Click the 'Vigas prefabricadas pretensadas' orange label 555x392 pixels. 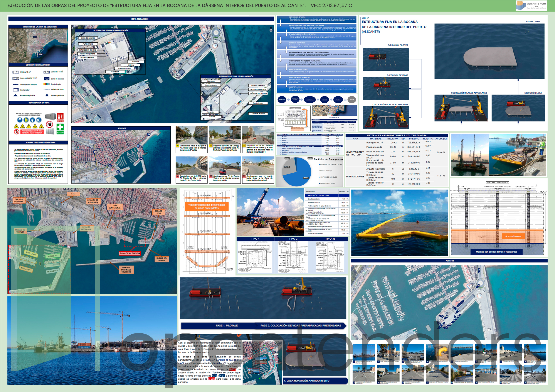[206, 206]
